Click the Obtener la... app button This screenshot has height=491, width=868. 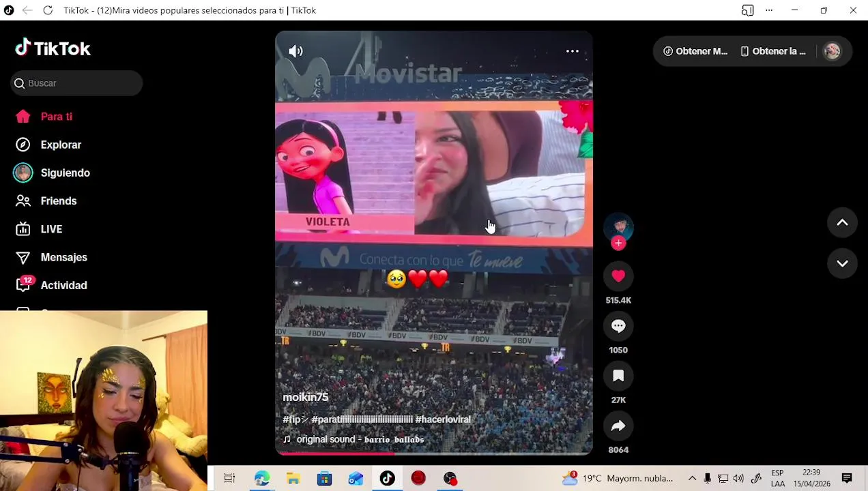coord(773,51)
